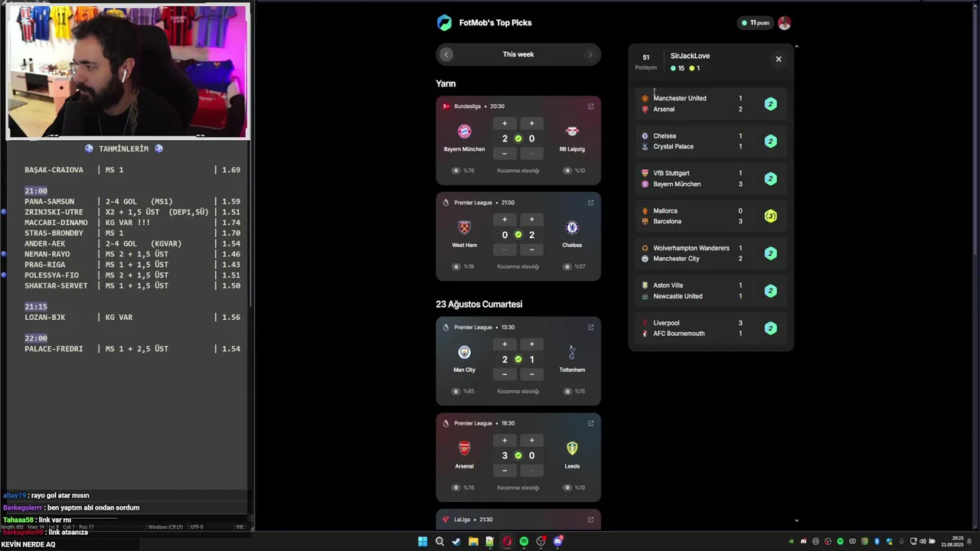Select the Aston Villa vs Newcastle United row
980x551 pixels.
click(x=711, y=291)
